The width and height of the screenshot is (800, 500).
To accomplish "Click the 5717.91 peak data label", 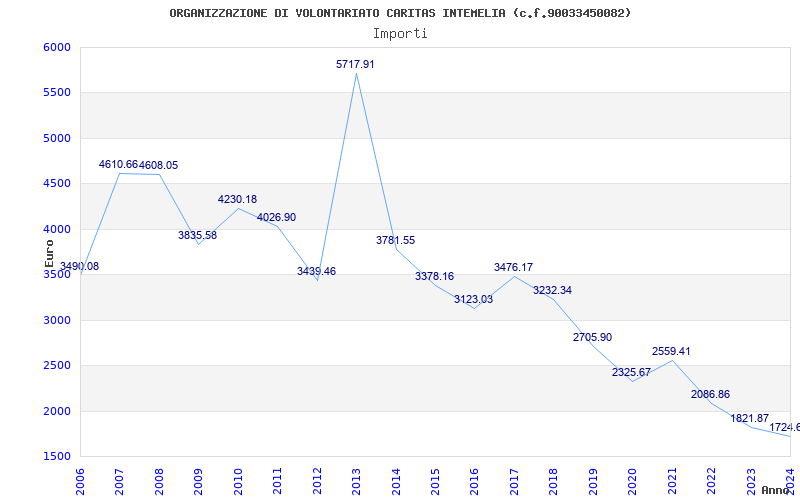I will click(x=355, y=64).
